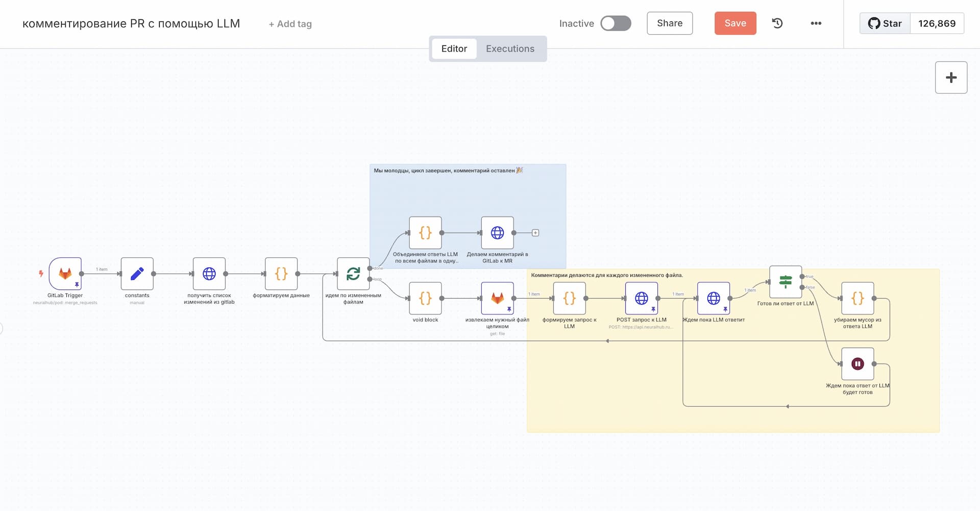The height and width of the screenshot is (511, 980).
Task: Select the constants pencil node
Action: (137, 274)
